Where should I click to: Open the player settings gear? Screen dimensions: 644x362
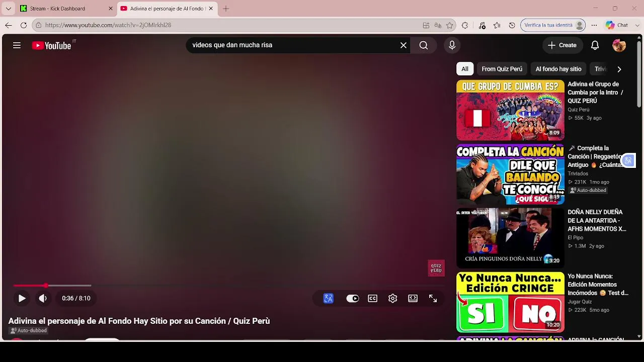tap(393, 298)
